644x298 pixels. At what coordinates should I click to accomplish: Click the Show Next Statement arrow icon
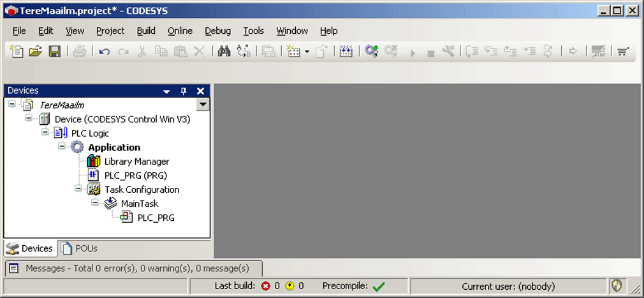573,51
